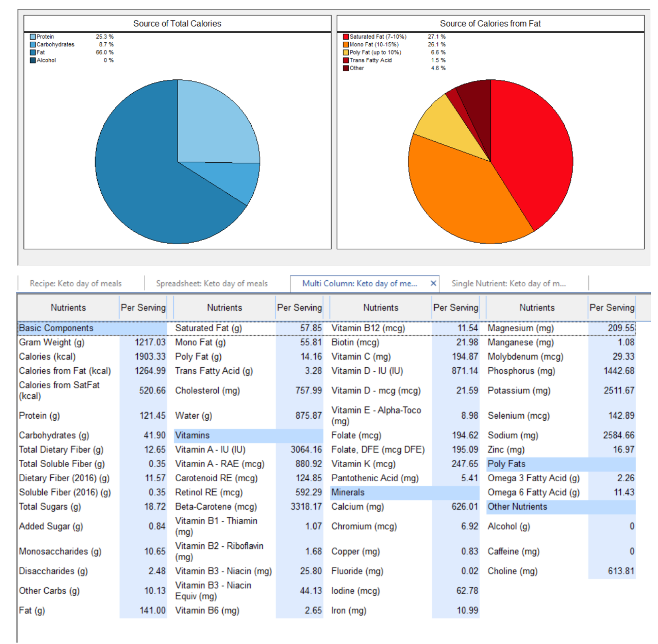Screen dimensions: 658x644
Task: Click the Calories from SatFat (kcal) label
Action: tap(59, 391)
